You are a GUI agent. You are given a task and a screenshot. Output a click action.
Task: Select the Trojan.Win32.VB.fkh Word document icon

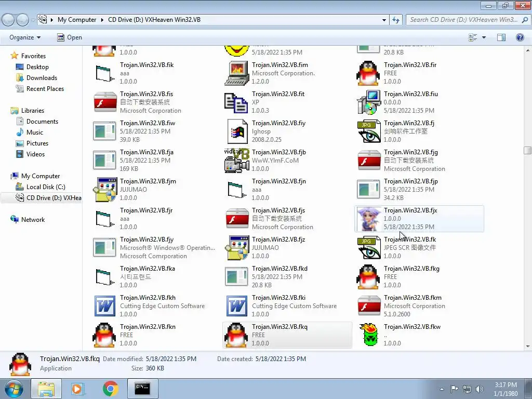pyautogui.click(x=104, y=306)
